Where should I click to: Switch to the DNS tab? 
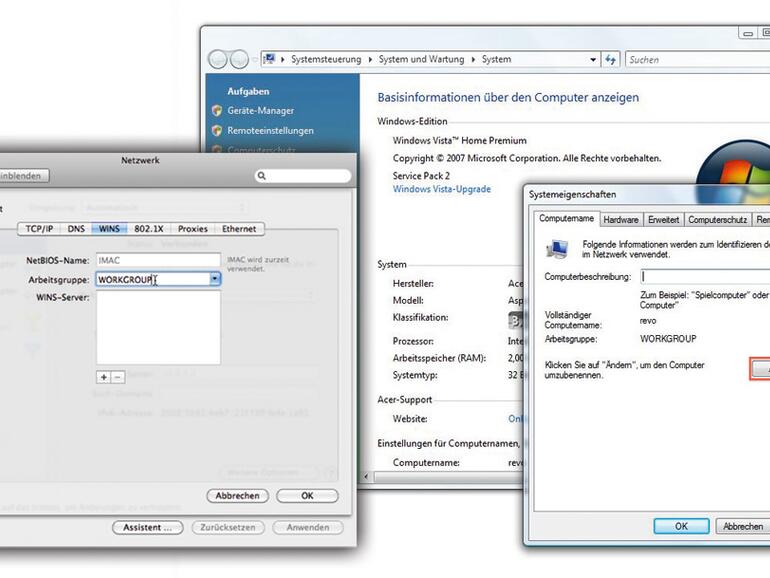(76, 229)
